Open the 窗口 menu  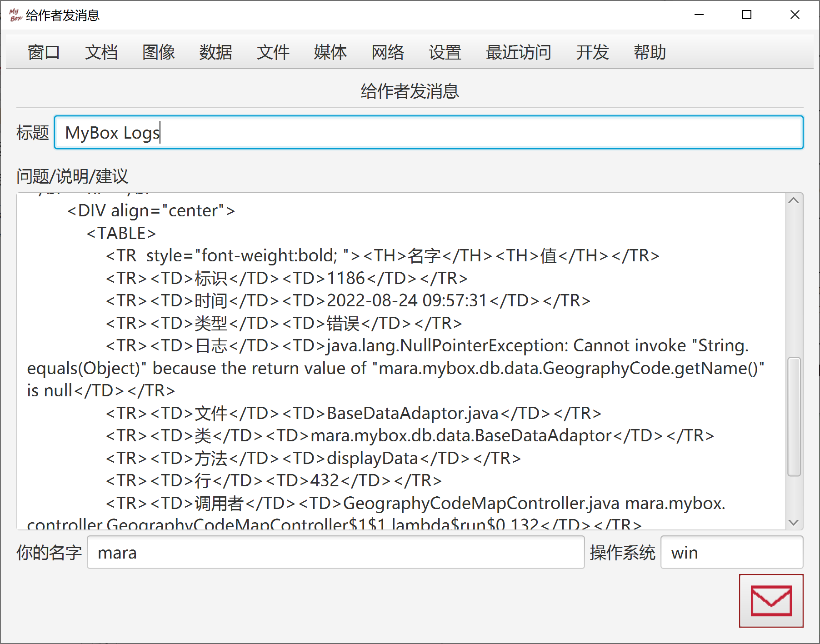(44, 52)
